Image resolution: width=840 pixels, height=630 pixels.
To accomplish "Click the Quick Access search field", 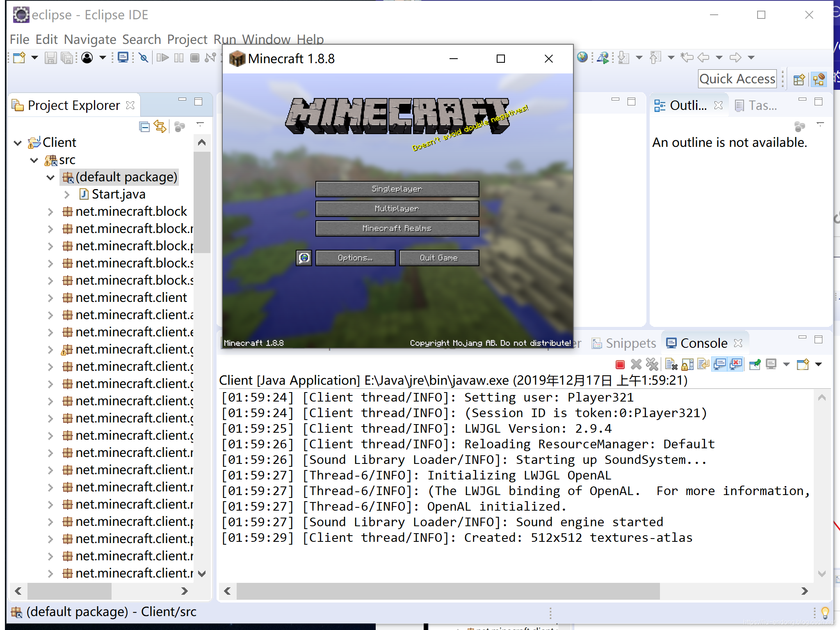I will point(737,79).
